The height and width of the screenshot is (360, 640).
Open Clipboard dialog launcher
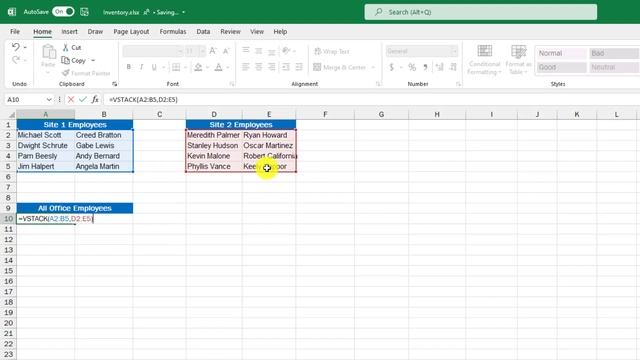pyautogui.click(x=114, y=84)
